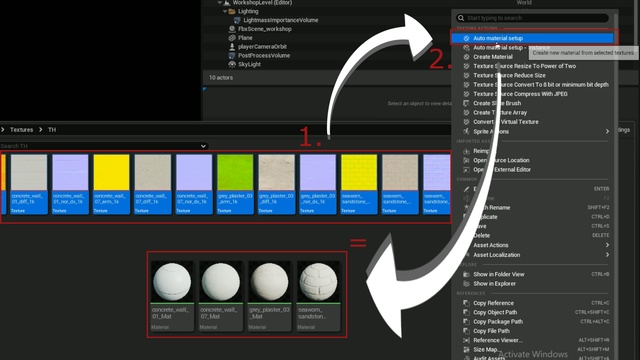The width and height of the screenshot is (640, 360).
Task: Open the search filter dropdown arrow
Action: click(x=203, y=146)
